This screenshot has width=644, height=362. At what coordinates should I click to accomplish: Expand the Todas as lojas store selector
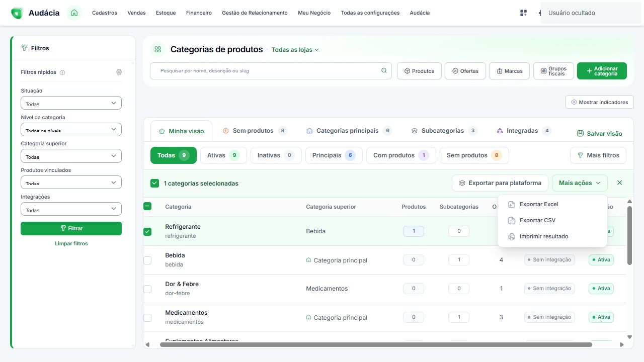(x=295, y=50)
